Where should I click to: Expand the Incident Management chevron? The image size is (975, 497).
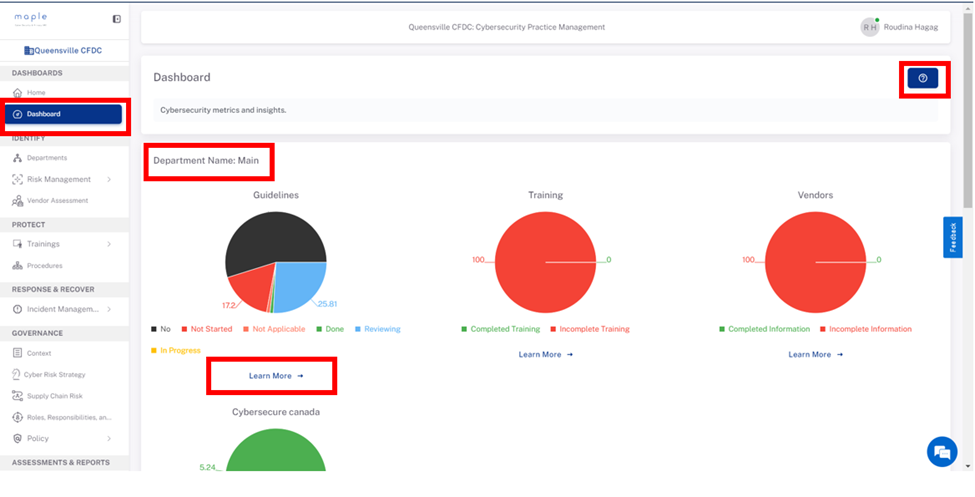click(109, 309)
